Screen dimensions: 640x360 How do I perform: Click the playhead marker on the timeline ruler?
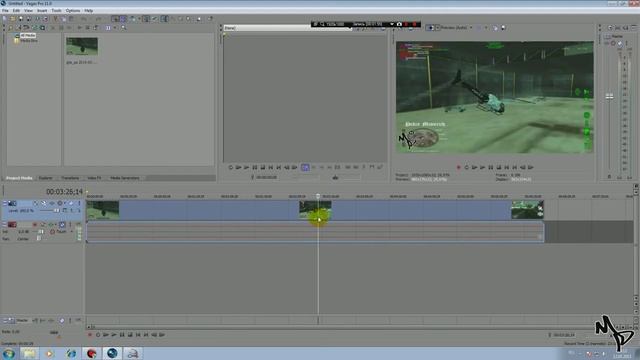[318, 196]
